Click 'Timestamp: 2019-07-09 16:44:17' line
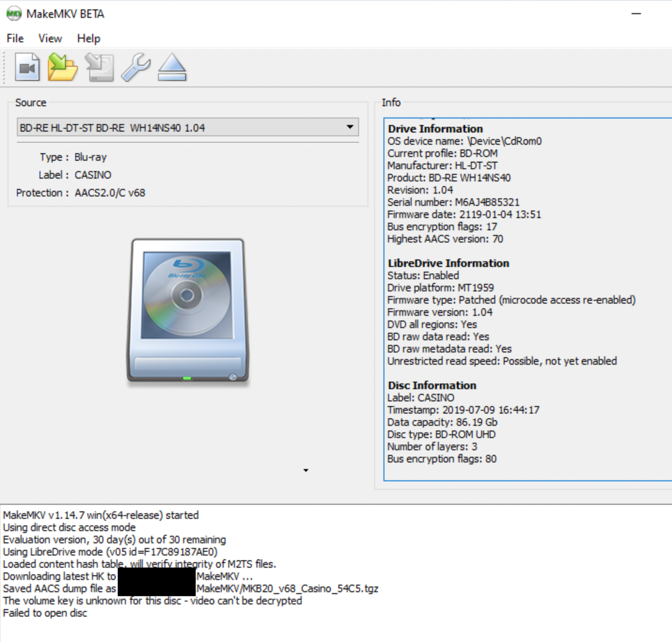This screenshot has width=672, height=642. point(463,410)
